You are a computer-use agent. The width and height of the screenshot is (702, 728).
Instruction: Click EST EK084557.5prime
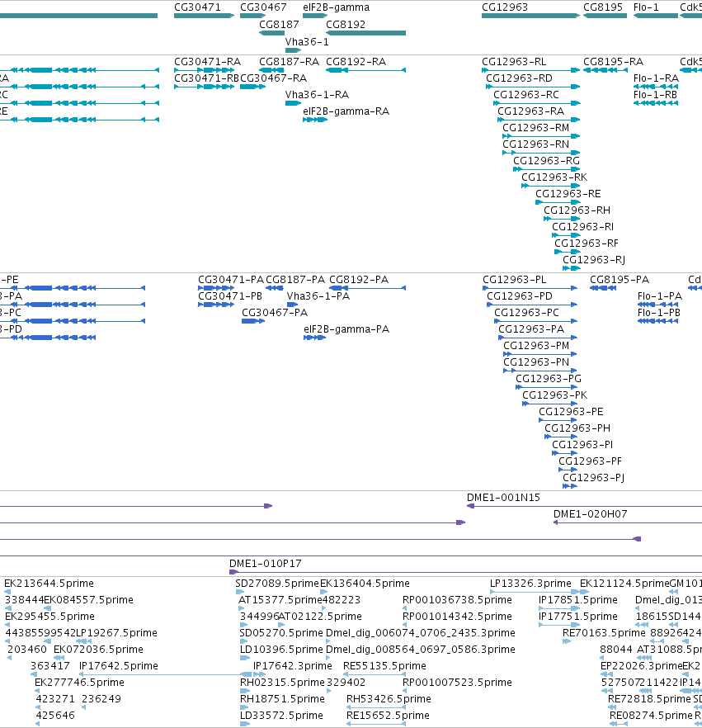point(88,600)
